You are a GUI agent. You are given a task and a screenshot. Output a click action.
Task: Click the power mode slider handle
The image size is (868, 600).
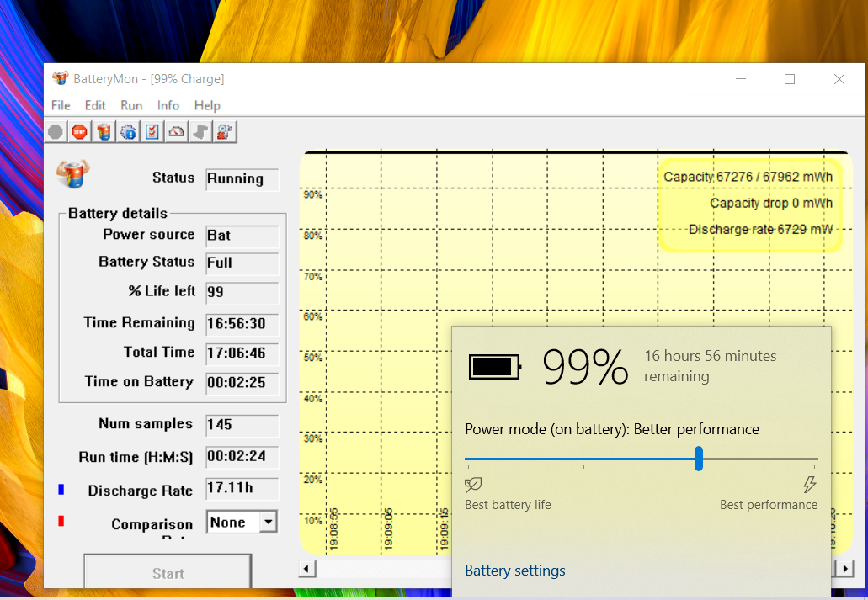(x=699, y=459)
